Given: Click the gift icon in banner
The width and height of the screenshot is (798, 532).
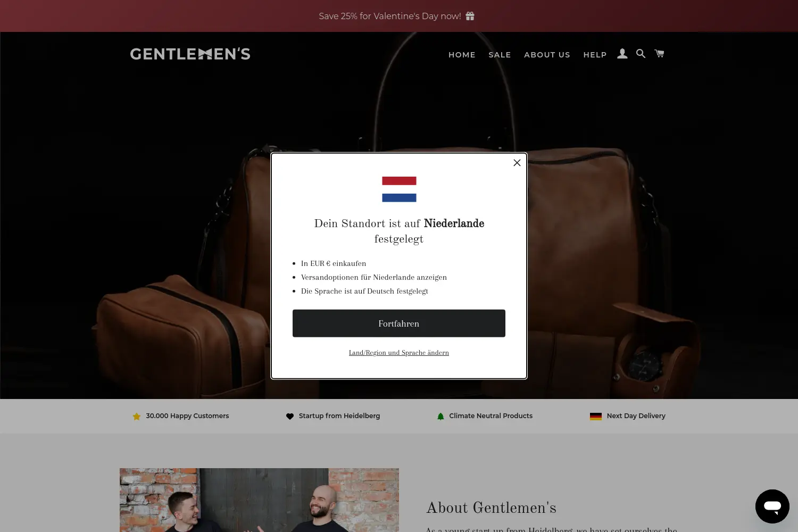Looking at the screenshot, I should point(470,16).
